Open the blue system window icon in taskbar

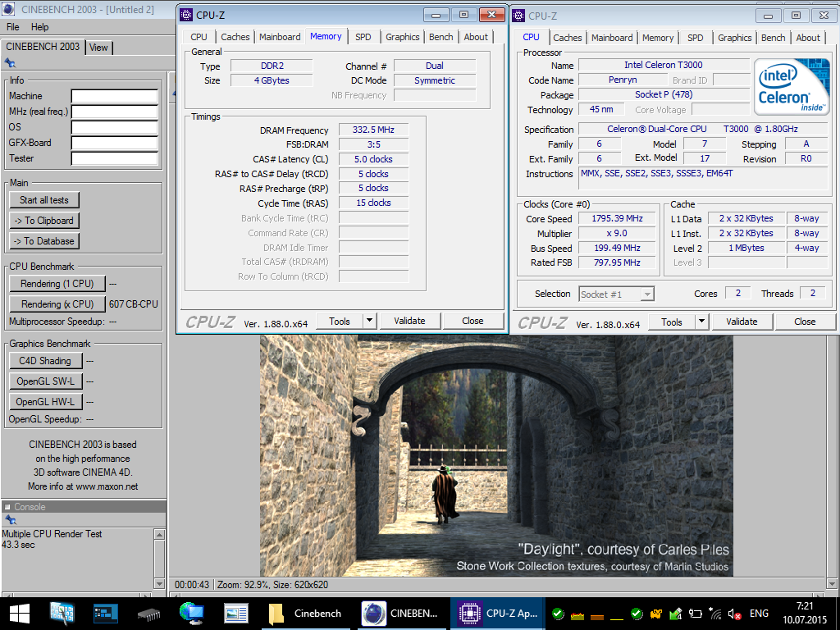pyautogui.click(x=105, y=614)
